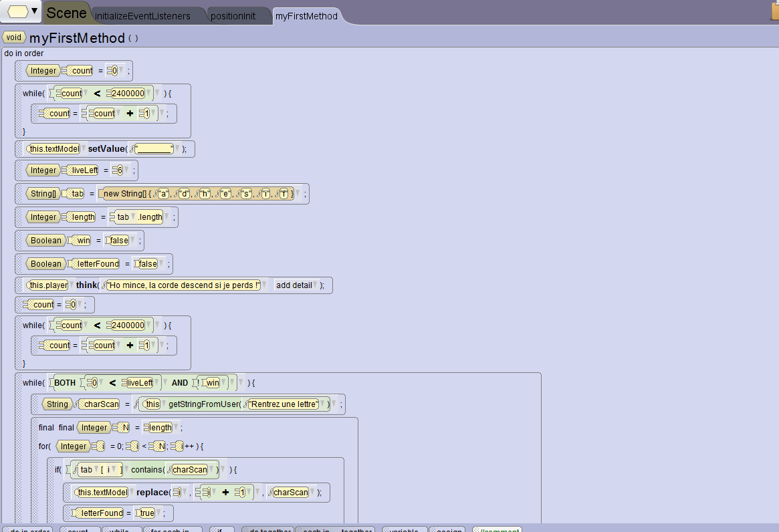This screenshot has height=532, width=779.
Task: Open dropdown after tab.length expression
Action: 167,217
